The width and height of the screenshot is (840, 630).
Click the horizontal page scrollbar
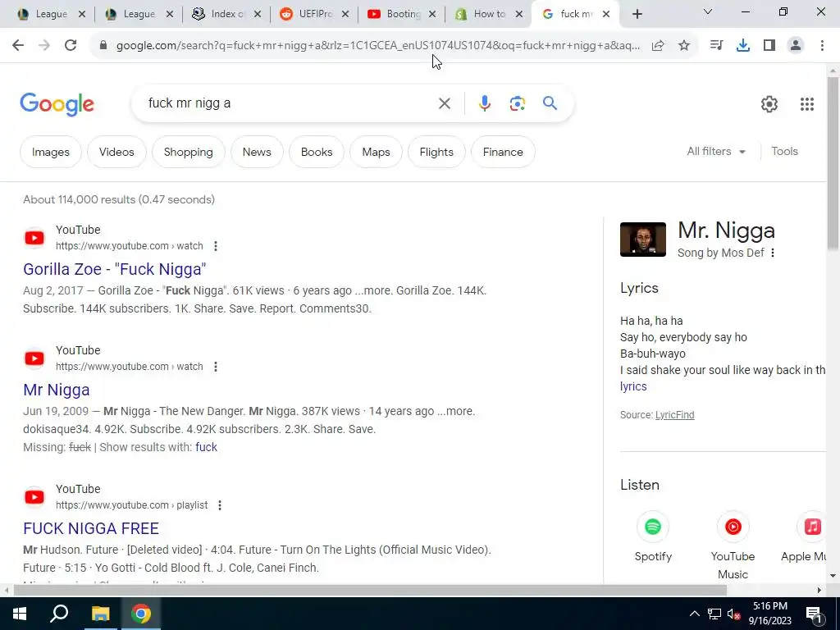click(370, 591)
